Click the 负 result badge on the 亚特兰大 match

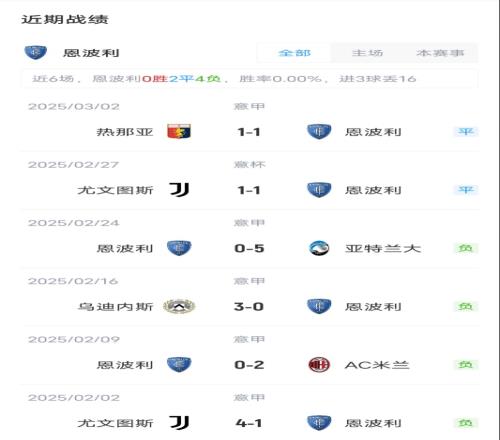pyautogui.click(x=466, y=248)
